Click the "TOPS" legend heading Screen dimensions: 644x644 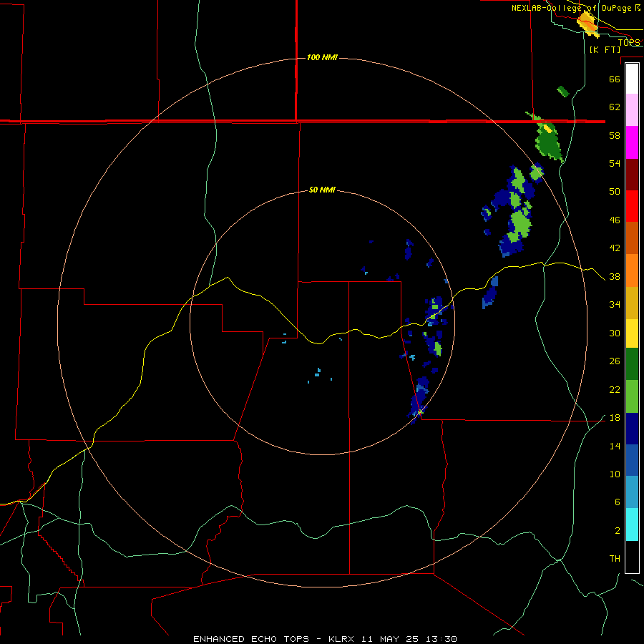coord(629,42)
